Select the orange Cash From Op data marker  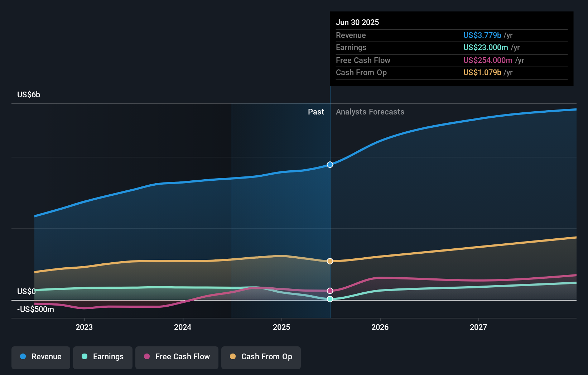(330, 261)
